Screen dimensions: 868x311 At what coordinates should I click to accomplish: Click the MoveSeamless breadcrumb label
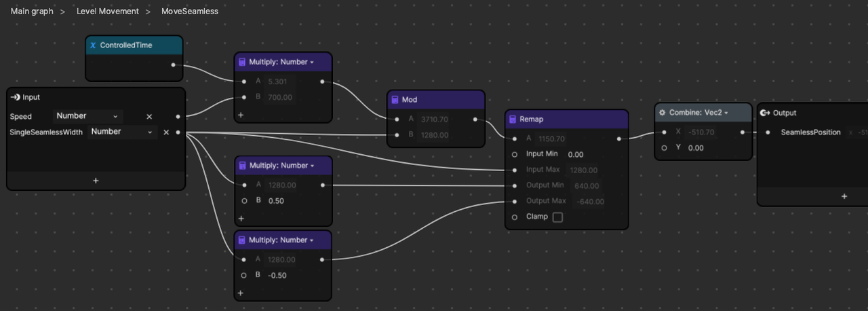[189, 12]
